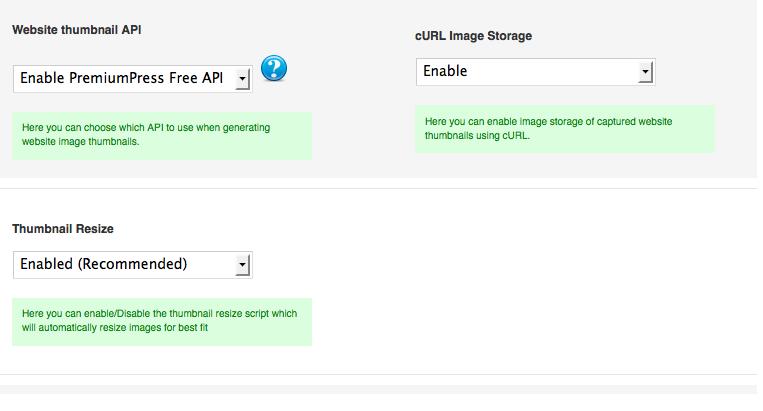Select the "Enable PremiumPress Free API" option text
The height and width of the screenshot is (411, 763).
tap(122, 79)
